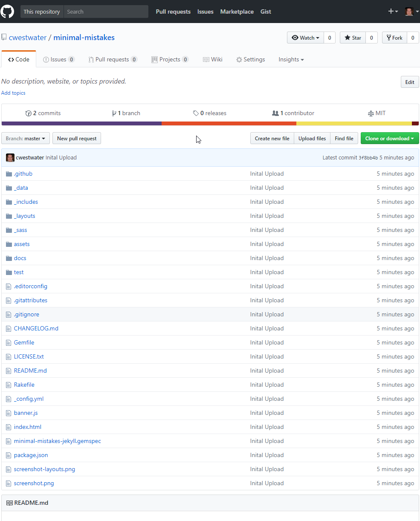Image resolution: width=420 pixels, height=521 pixels.
Task: Click the _config.yml file icon
Action: [9, 399]
